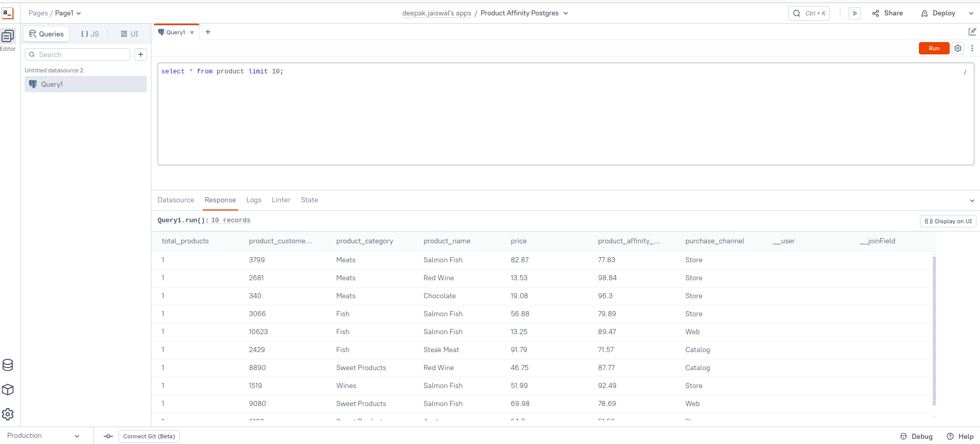The image size is (980, 444).
Task: Open the query more options menu
Action: [972, 48]
